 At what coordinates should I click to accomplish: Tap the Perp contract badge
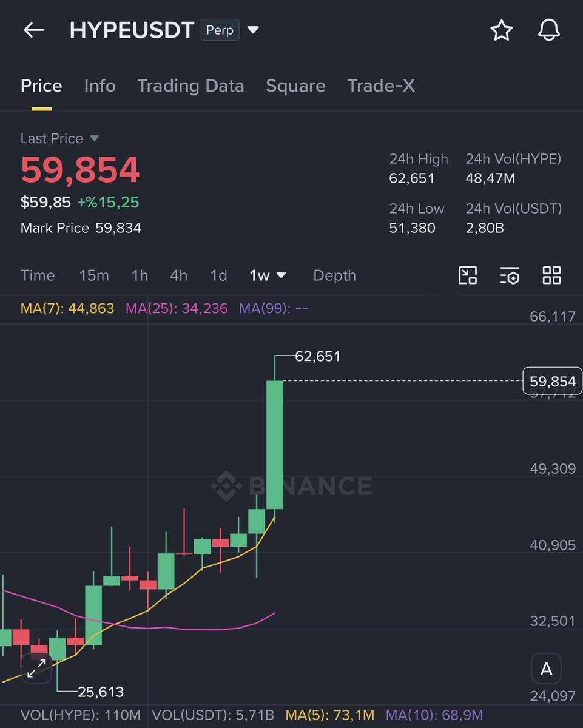(x=220, y=30)
